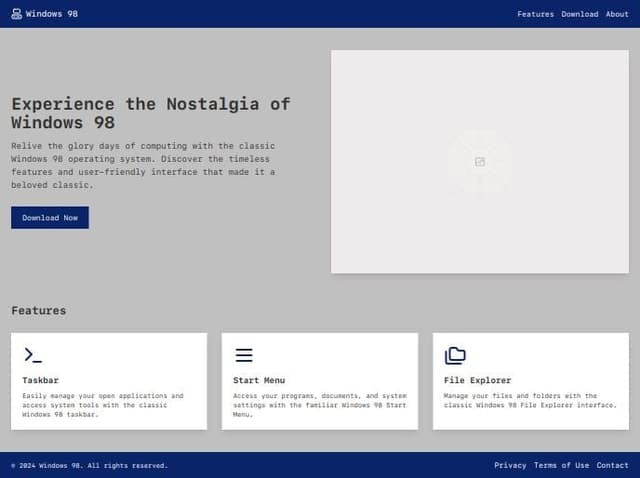Open the Download navigation link
The image size is (640, 478).
579,14
